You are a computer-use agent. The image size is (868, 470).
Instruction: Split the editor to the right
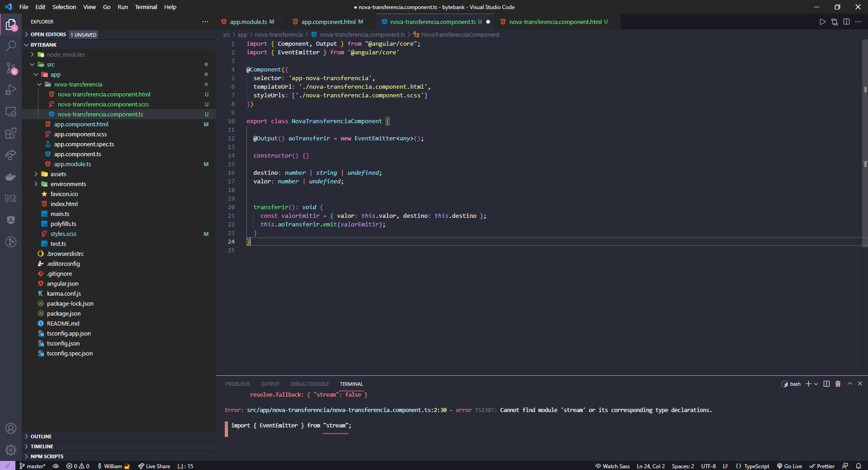tap(846, 22)
